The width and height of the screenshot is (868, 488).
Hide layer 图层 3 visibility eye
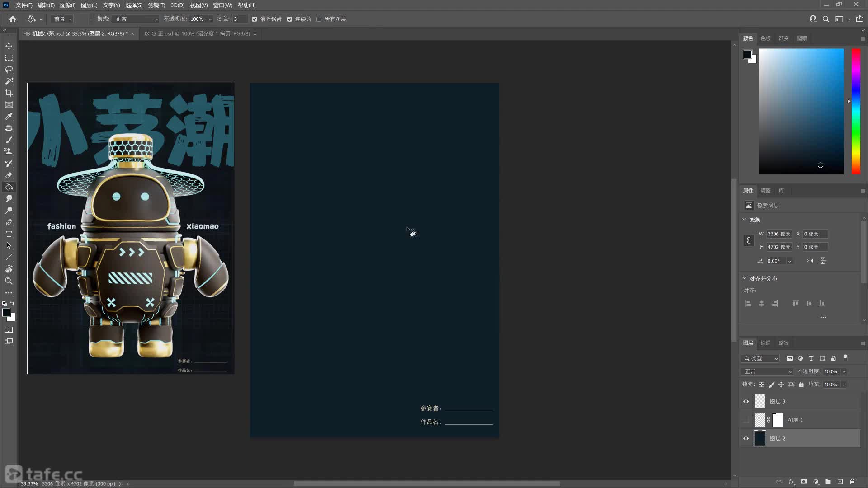[x=746, y=401]
